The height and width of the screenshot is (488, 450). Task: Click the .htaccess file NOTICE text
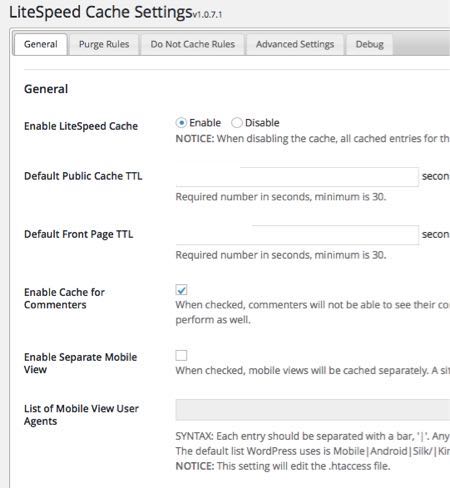[x=283, y=466]
